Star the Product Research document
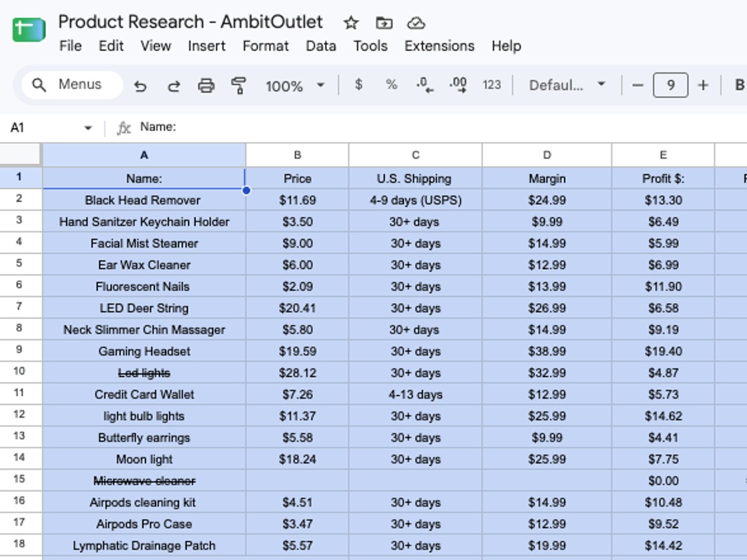 [351, 22]
